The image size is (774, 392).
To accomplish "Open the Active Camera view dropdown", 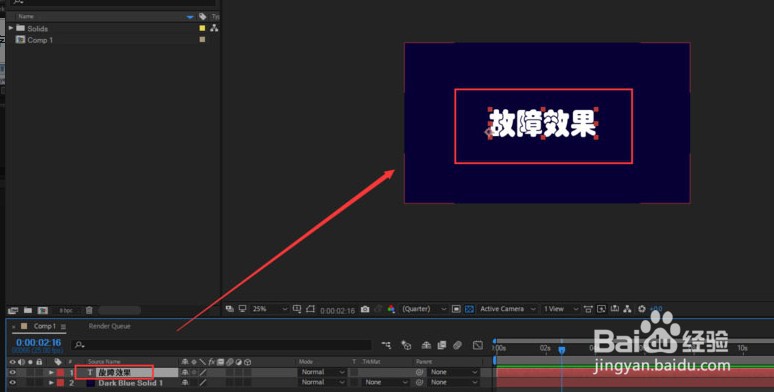I will click(x=507, y=309).
